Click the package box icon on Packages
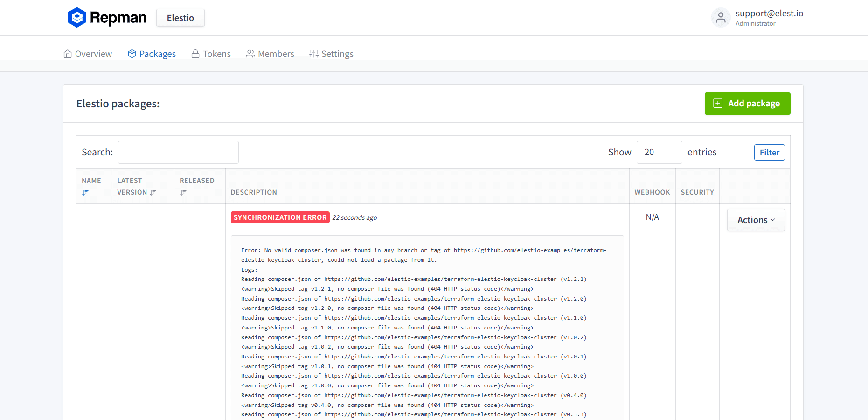Screen dimensions: 868x420 tap(132, 54)
